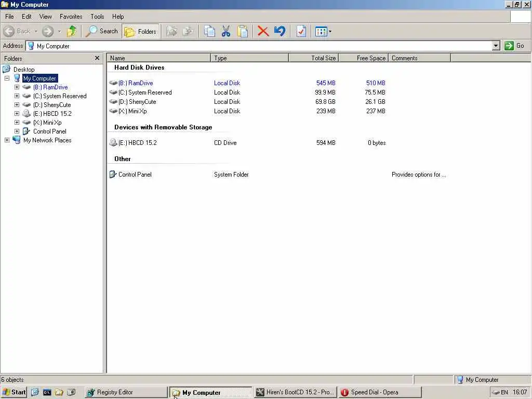Open the Favorites menu
This screenshot has width=532, height=399.
coord(71,17)
